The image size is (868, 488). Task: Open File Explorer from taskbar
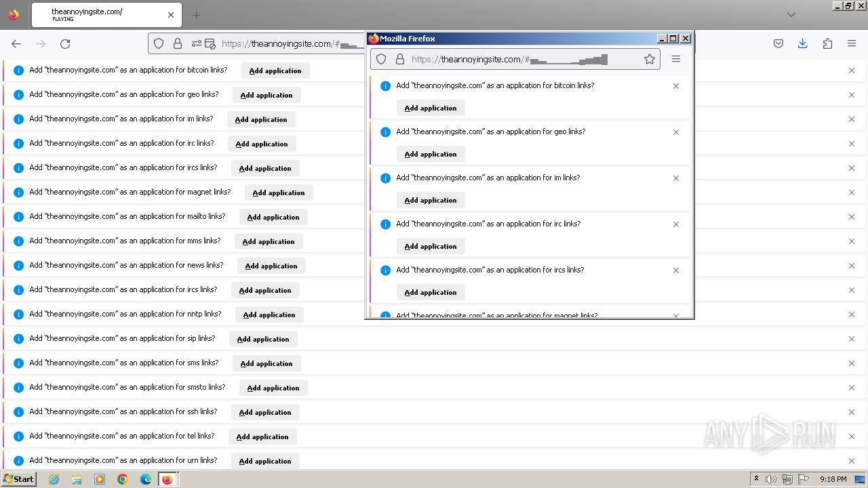click(77, 479)
